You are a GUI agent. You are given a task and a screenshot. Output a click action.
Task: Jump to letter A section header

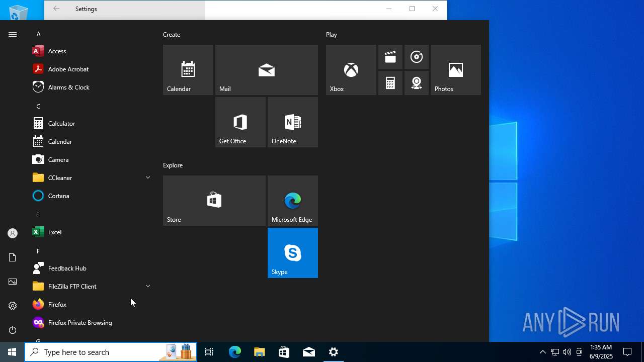pyautogui.click(x=39, y=34)
